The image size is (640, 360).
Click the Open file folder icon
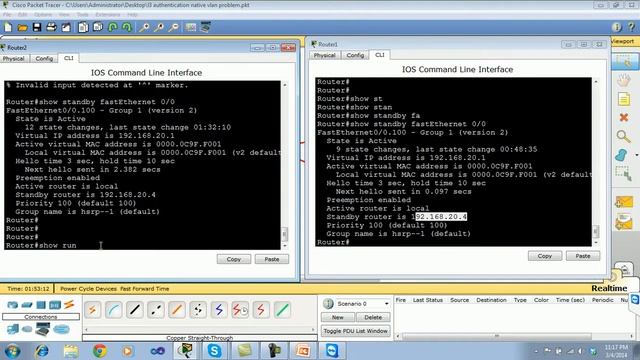coord(22,27)
